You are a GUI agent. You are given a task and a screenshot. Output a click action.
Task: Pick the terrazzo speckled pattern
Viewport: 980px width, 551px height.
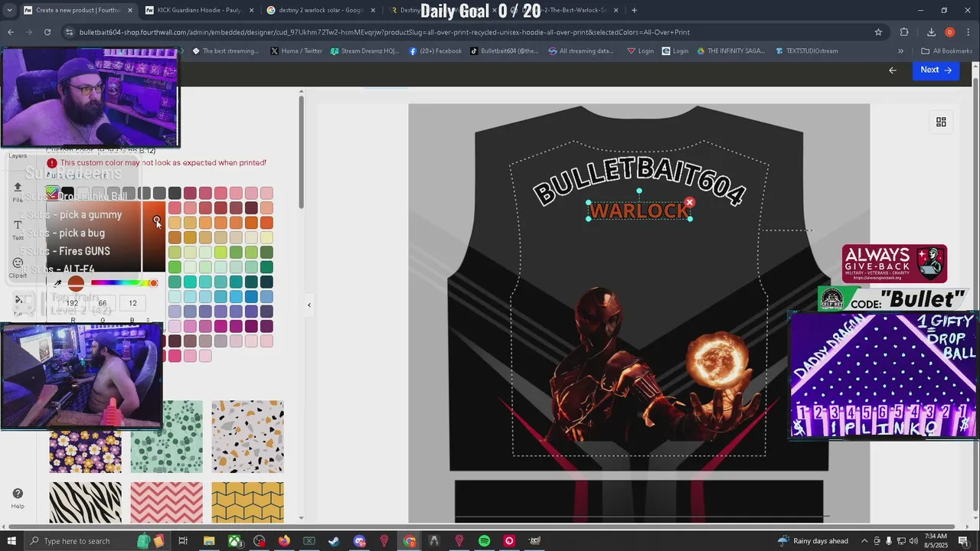247,437
